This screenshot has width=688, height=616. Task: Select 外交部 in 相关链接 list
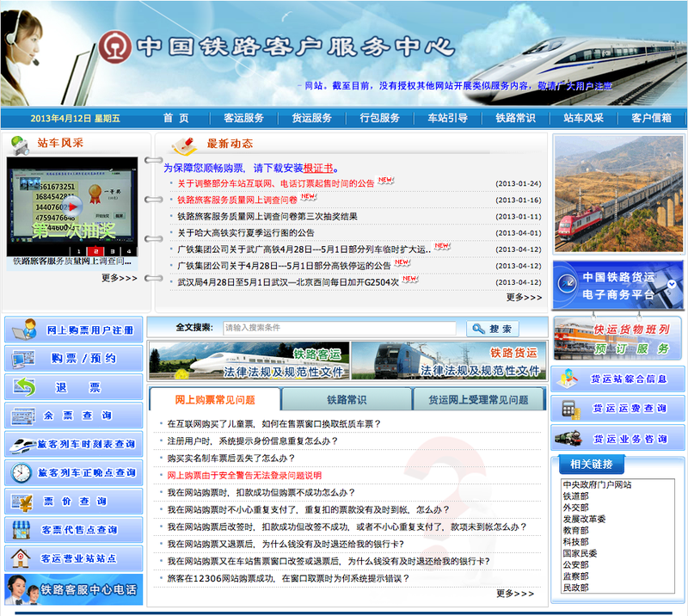click(x=575, y=508)
